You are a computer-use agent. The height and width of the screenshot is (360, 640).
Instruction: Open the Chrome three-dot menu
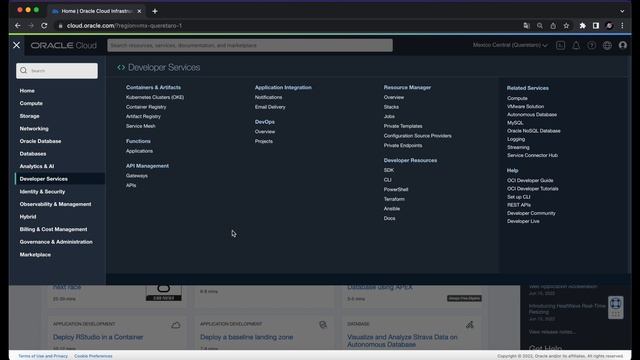622,26
